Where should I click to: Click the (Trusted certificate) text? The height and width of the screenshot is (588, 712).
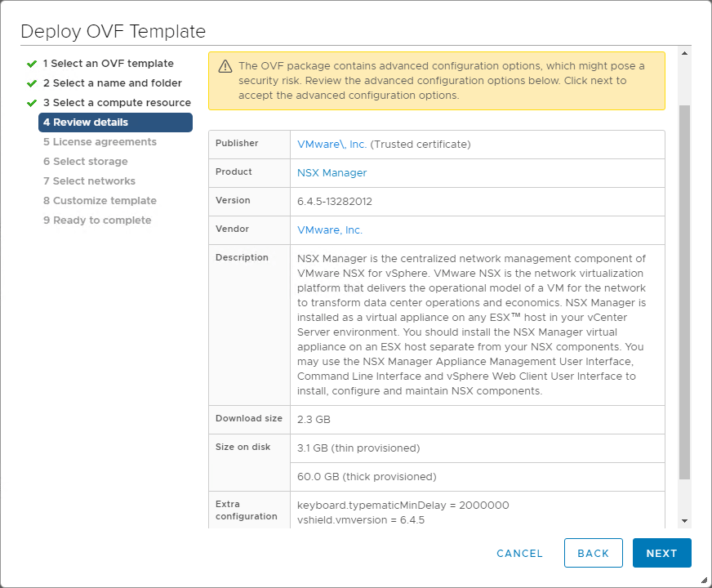pos(421,145)
